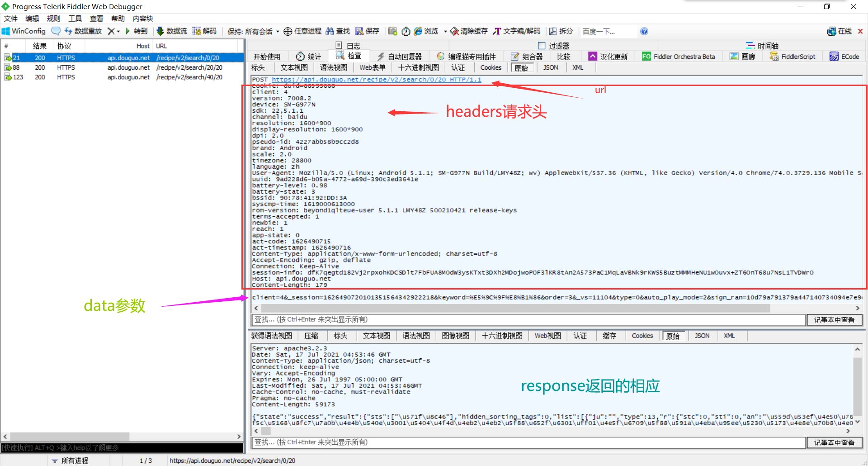This screenshot has width=868, height=466.
Task: Click the All Processes (所有进程) status filter
Action: tap(70, 461)
